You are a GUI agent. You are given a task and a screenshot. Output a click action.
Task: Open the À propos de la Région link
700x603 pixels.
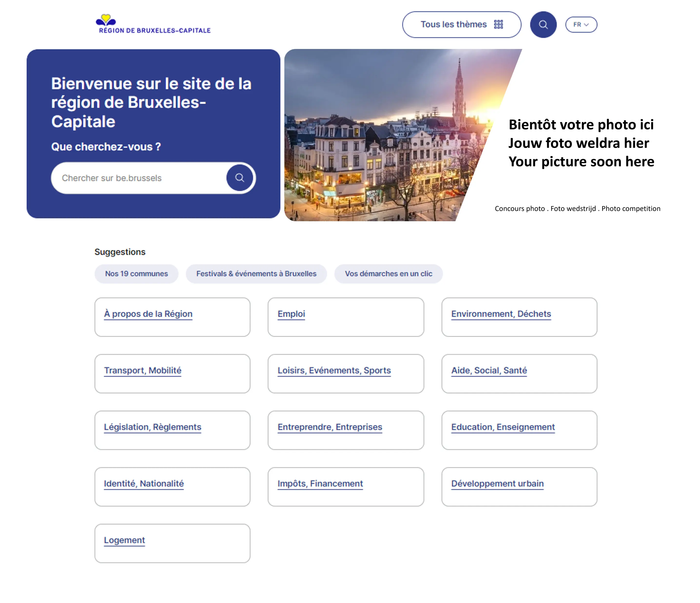(x=148, y=314)
